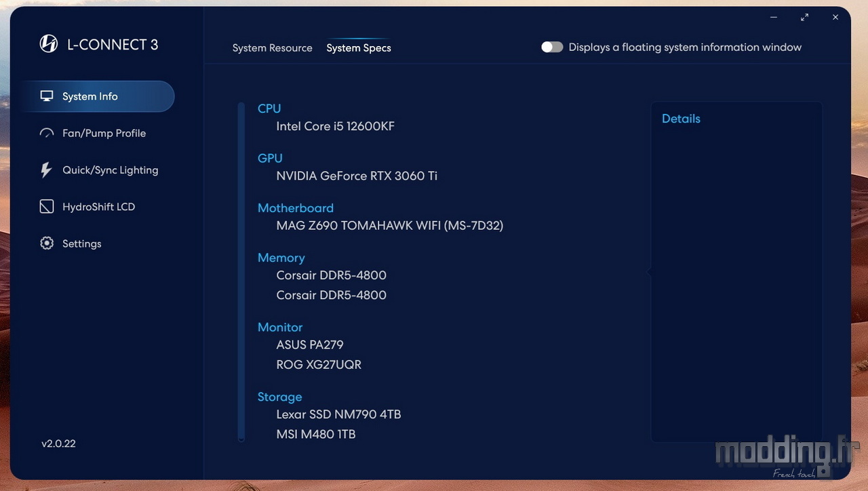868x491 pixels.
Task: Select the Storage heading
Action: click(280, 397)
